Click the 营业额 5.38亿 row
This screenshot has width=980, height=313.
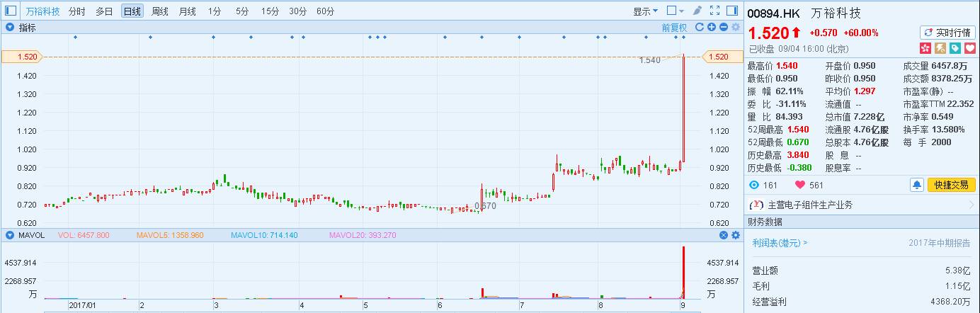pyautogui.click(x=862, y=270)
